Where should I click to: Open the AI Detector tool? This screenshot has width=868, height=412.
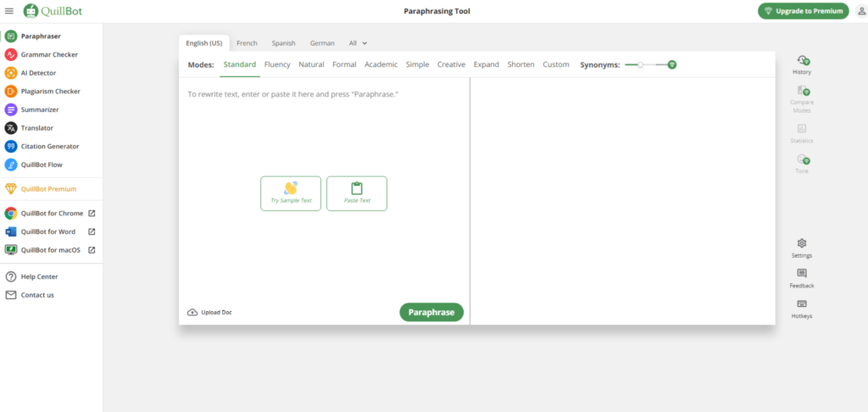tap(38, 73)
